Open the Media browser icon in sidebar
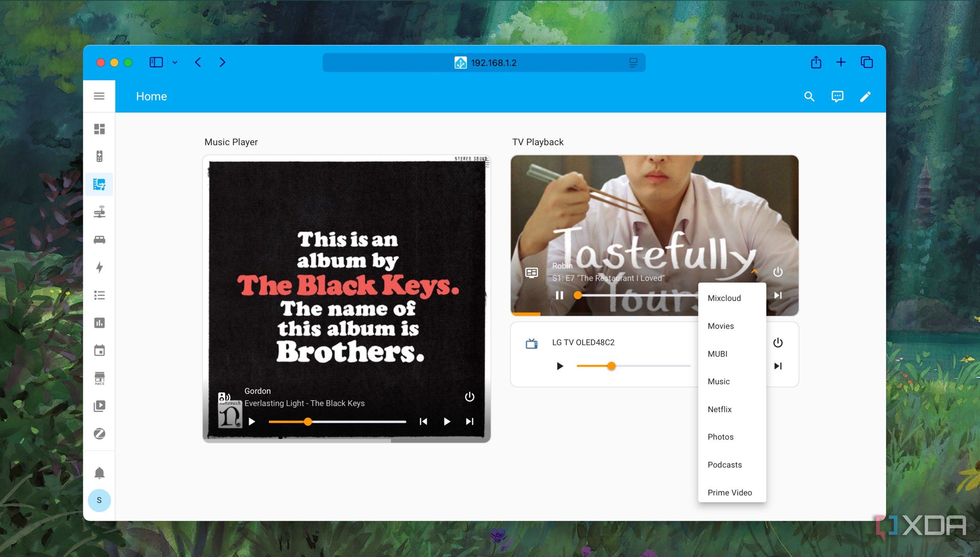Screen dimensions: 980x557 point(99,406)
